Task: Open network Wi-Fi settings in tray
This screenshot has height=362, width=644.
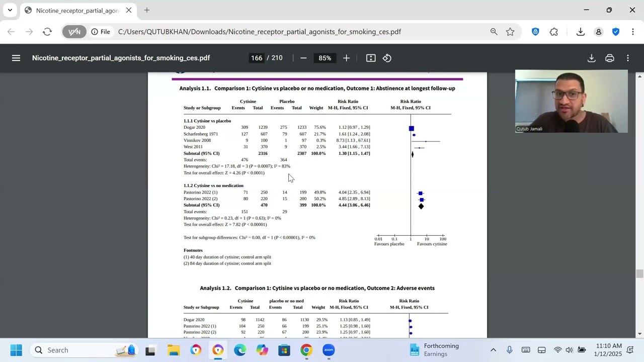Action: point(558,350)
